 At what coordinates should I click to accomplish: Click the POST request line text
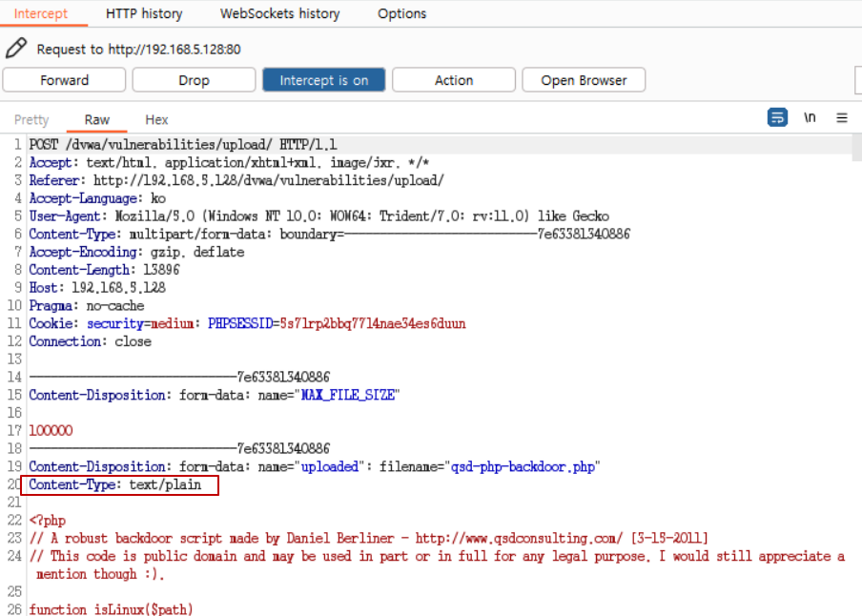click(183, 145)
